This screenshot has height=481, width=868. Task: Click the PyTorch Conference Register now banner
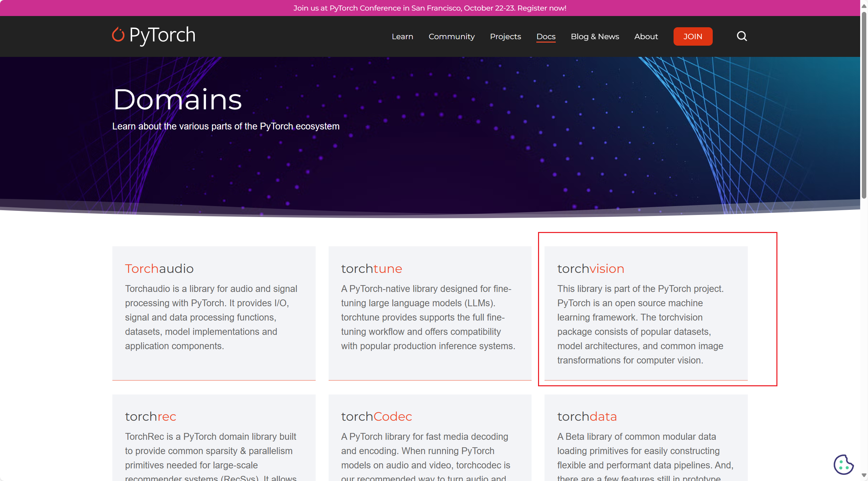430,8
